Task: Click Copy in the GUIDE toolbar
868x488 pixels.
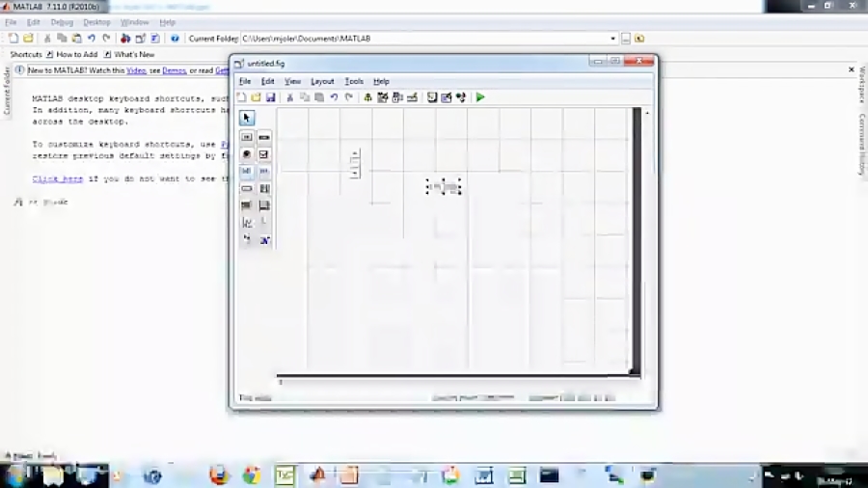Action: tap(305, 97)
